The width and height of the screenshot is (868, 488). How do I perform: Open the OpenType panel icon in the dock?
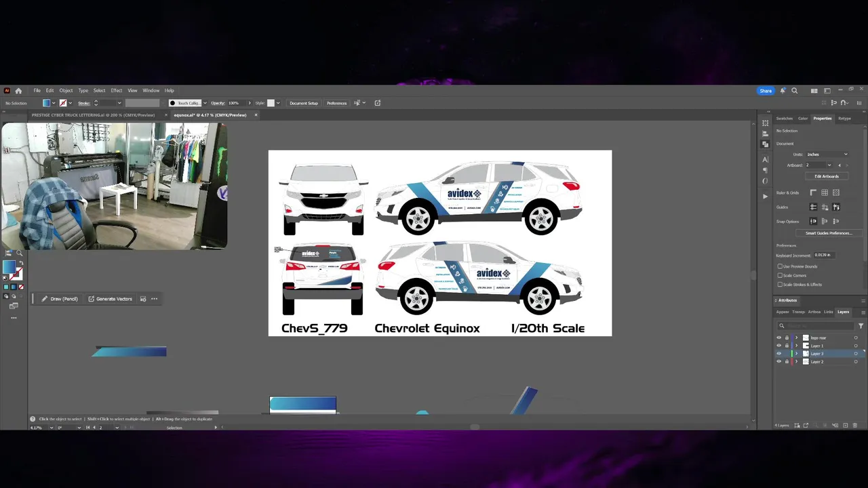pyautogui.click(x=765, y=181)
